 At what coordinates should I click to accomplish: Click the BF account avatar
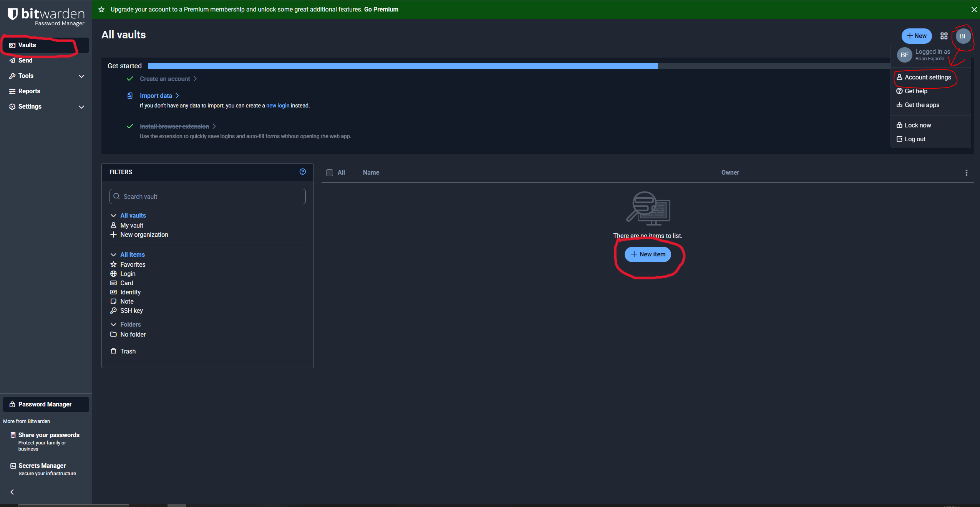963,36
